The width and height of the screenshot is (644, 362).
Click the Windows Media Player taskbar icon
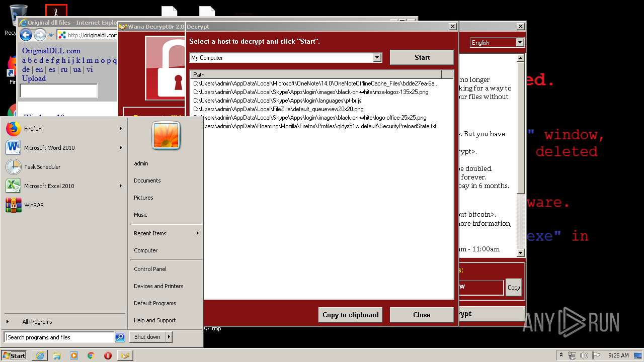(x=74, y=355)
